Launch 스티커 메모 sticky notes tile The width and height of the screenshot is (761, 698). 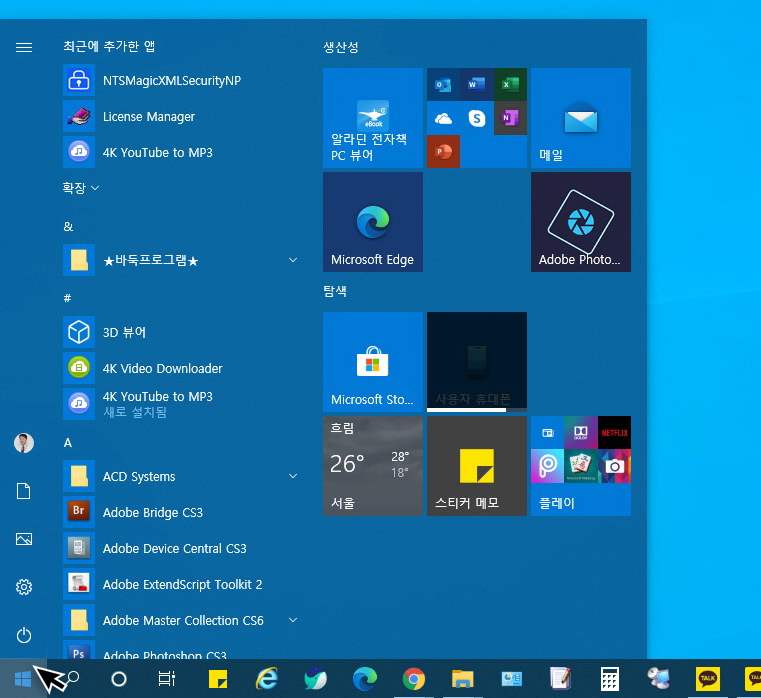pyautogui.click(x=476, y=465)
